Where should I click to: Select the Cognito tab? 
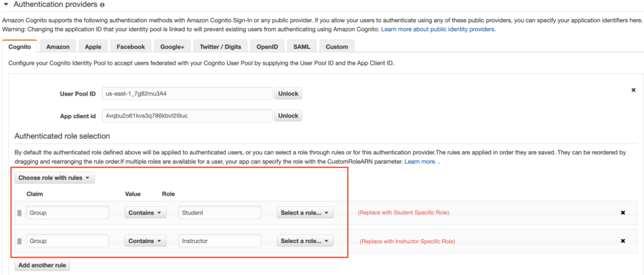tap(19, 47)
